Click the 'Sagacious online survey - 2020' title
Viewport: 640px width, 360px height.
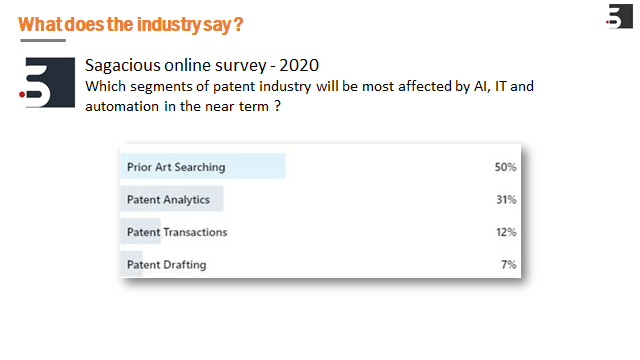pyautogui.click(x=202, y=65)
